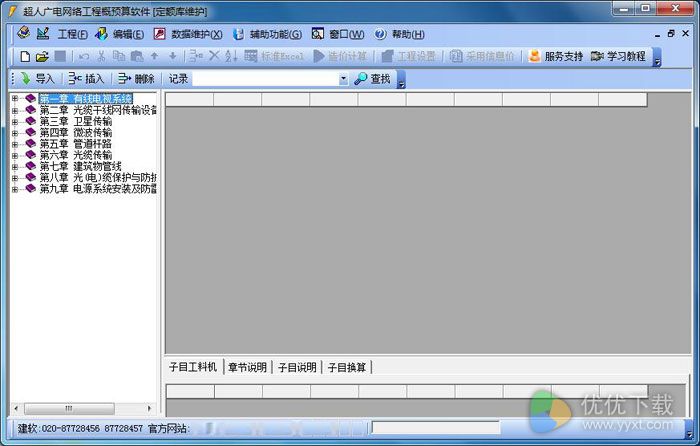Screen dimensions: 700x446
Task: Click the 采用信息价 button
Action: 482,56
